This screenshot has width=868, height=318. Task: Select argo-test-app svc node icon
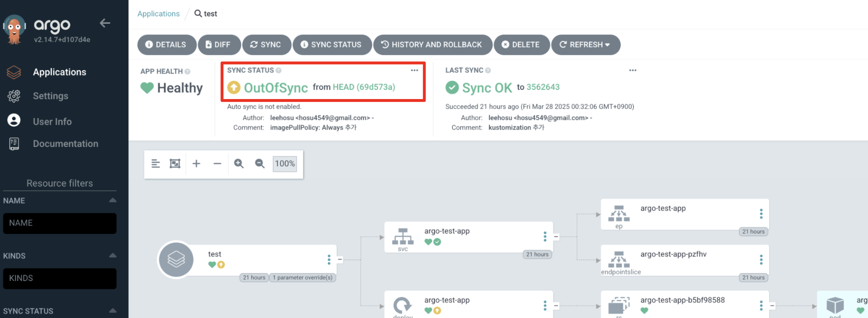(403, 237)
